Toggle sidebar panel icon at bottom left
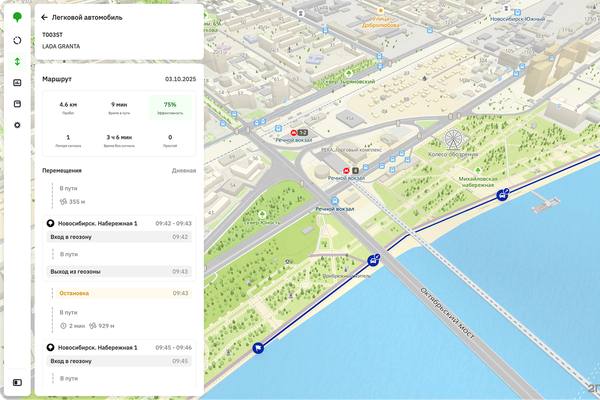 click(x=17, y=382)
